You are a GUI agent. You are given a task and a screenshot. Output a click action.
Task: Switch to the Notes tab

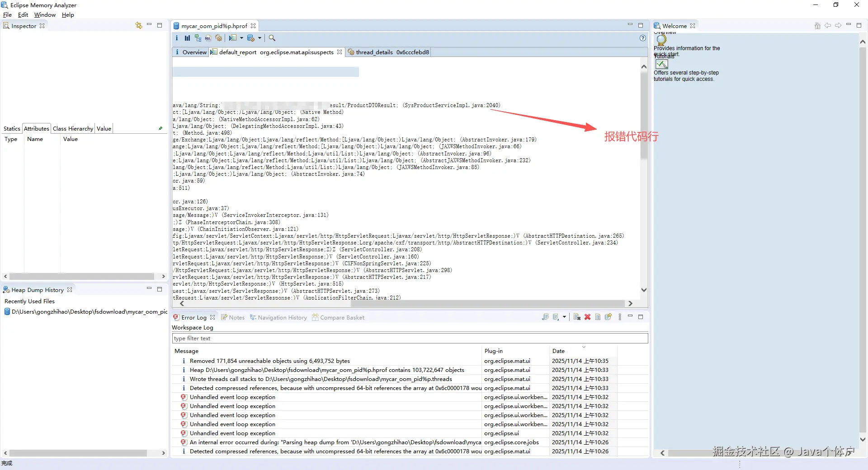(x=233, y=317)
